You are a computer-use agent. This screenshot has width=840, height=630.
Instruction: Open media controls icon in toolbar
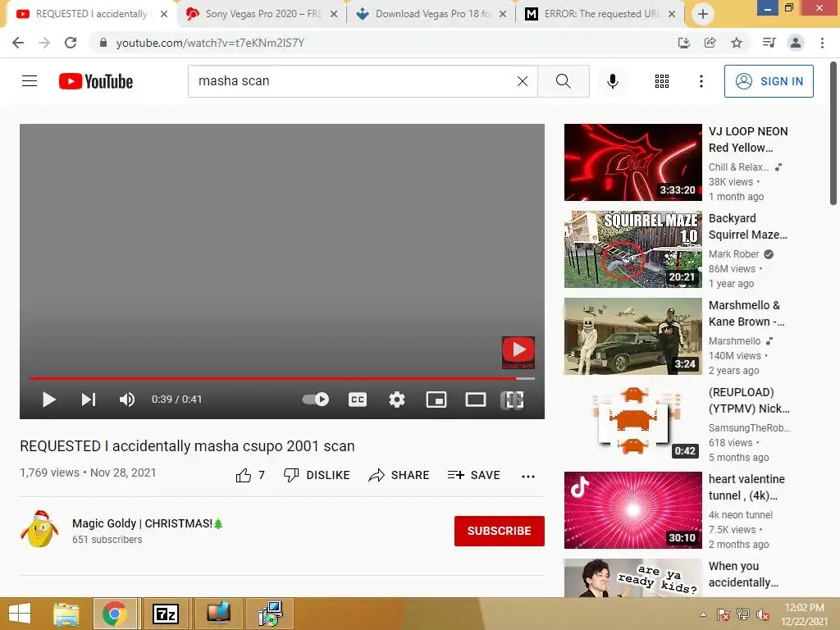click(769, 43)
